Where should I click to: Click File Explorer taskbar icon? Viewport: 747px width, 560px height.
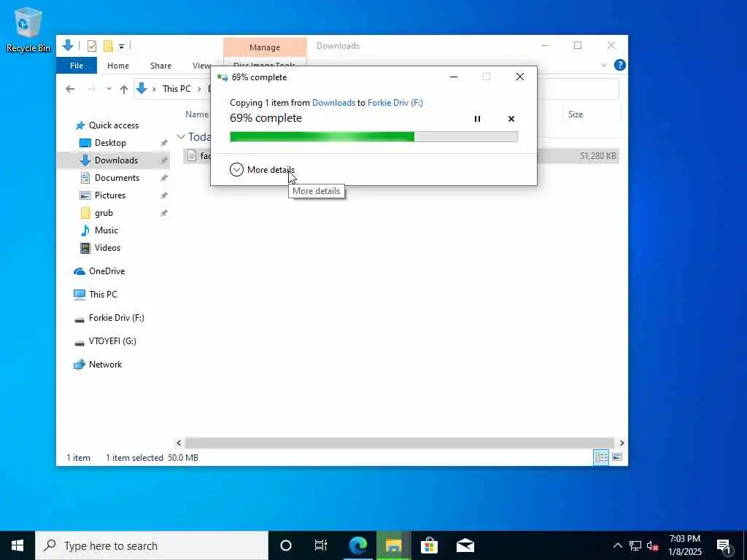pyautogui.click(x=393, y=545)
